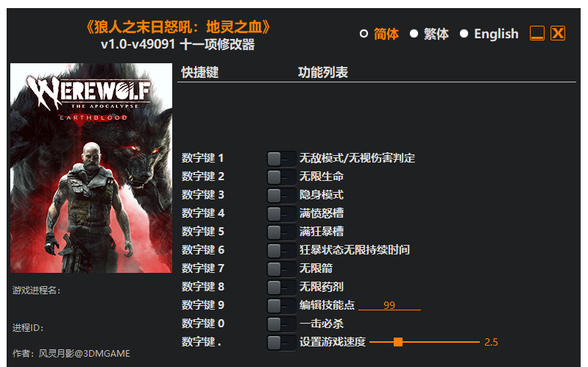This screenshot has height=367, width=588.
Task: Close the trainer with orange X
Action: coord(558,33)
